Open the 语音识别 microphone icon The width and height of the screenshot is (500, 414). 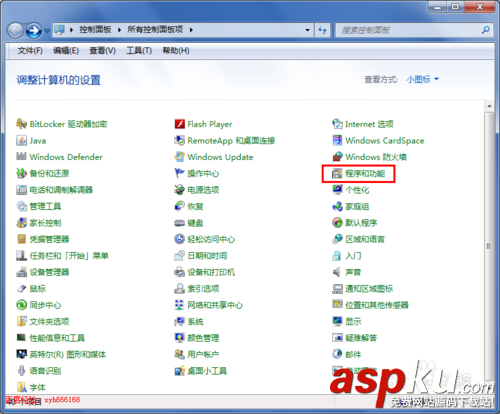pos(21,370)
